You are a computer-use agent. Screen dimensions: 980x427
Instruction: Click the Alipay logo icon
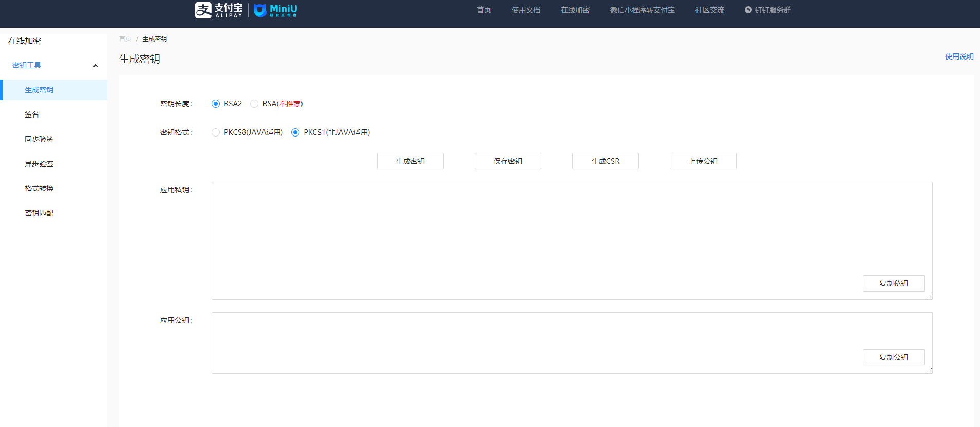(203, 10)
